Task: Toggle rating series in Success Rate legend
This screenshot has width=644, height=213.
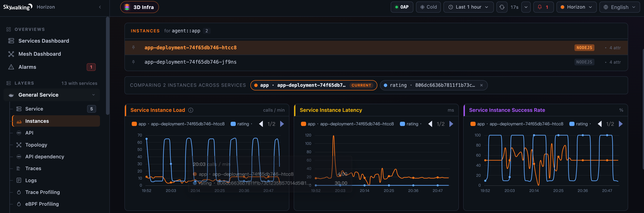Action: pos(580,124)
